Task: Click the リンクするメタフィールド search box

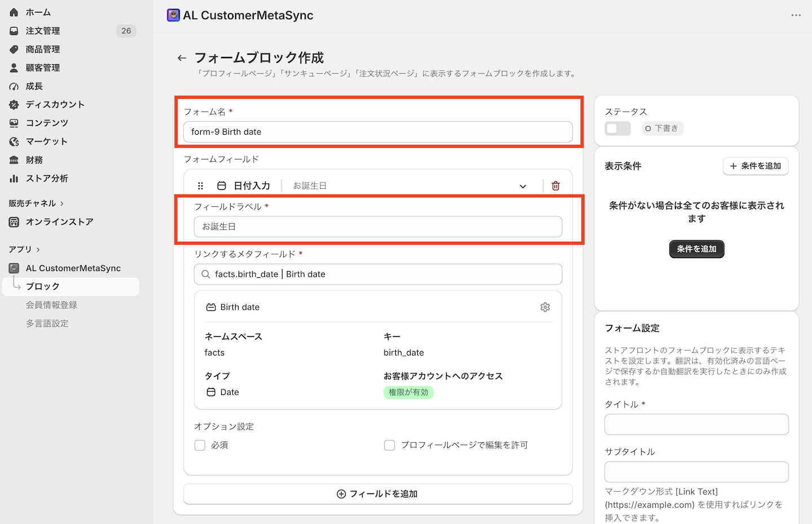Action: (x=378, y=274)
